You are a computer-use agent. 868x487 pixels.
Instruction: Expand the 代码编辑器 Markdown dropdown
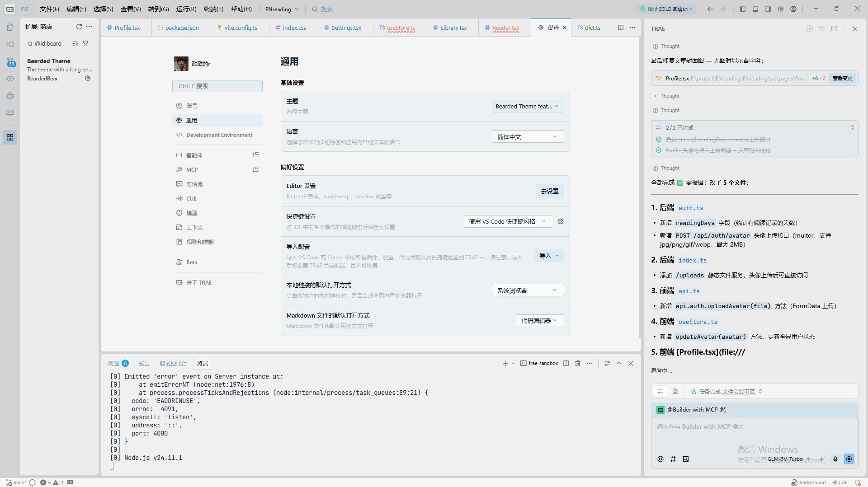pos(539,321)
